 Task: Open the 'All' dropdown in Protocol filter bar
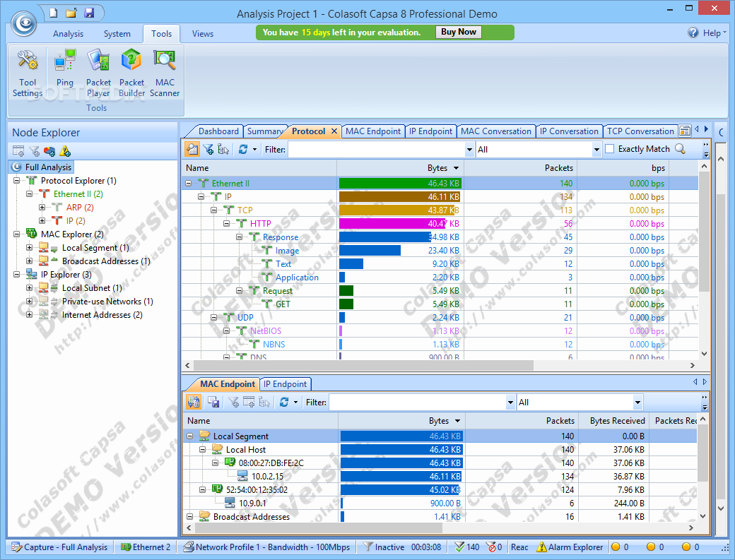[x=596, y=150]
